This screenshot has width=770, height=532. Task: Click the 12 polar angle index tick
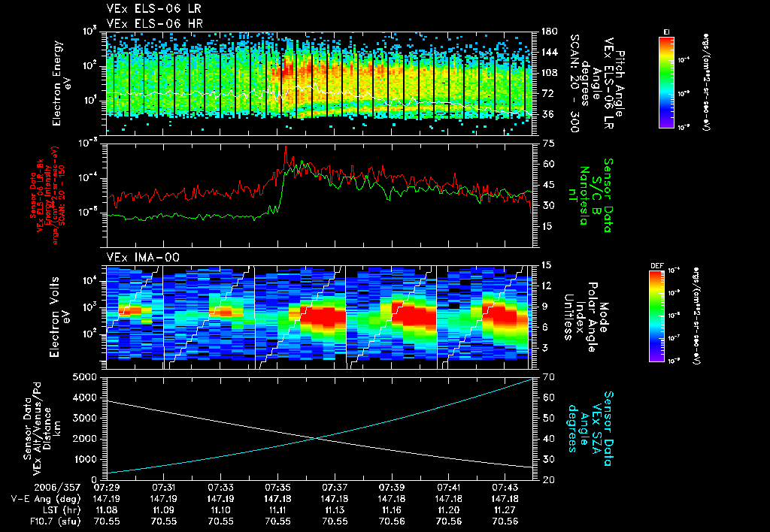coord(546,286)
